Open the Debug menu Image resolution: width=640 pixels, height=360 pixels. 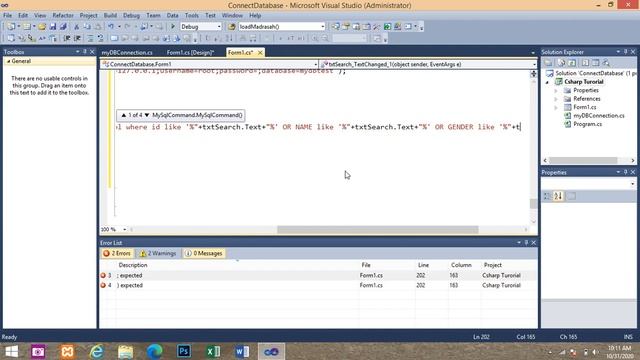pyautogui.click(x=131, y=16)
